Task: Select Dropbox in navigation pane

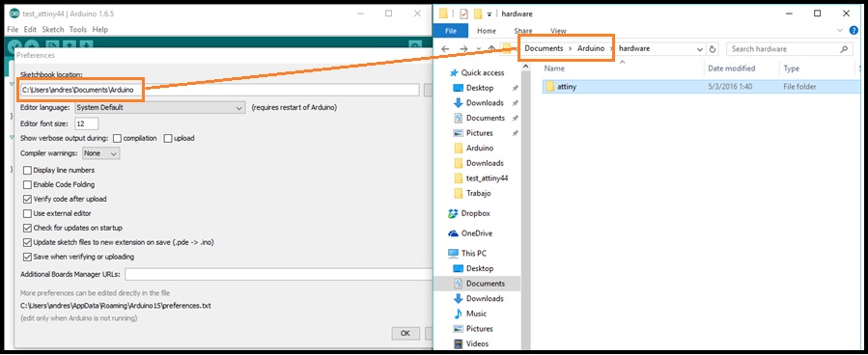Action: tap(469, 213)
